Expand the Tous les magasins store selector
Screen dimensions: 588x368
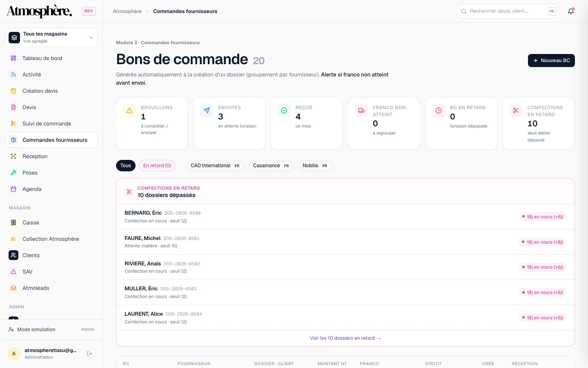click(51, 38)
